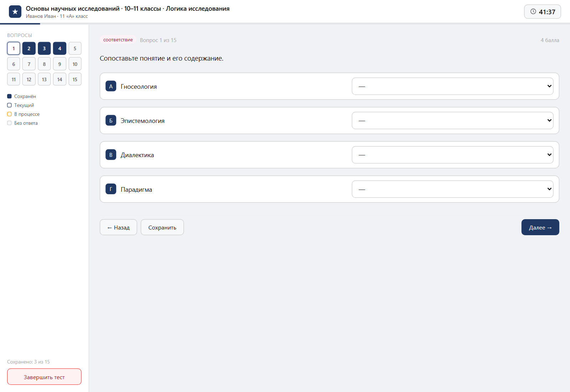Click the letter В badge next to Диалектика
This screenshot has width=570, height=392.
(111, 155)
